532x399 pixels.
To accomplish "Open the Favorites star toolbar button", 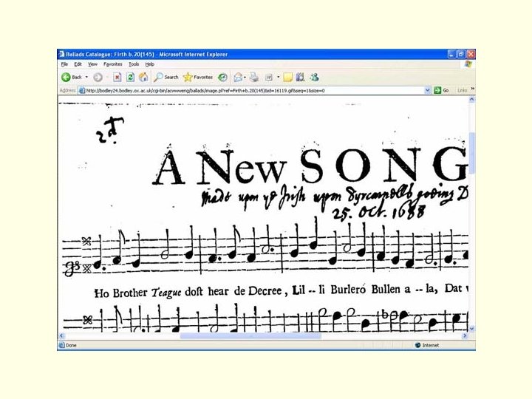I will point(198,78).
